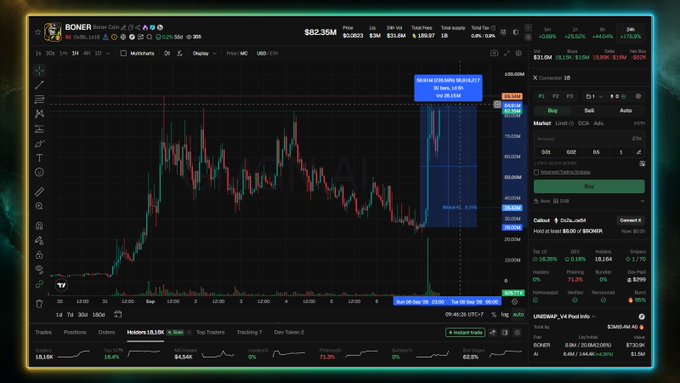Open timezone settings 09:46:26 UTC-7
Viewport: 680px width, 383px height.
click(x=464, y=314)
